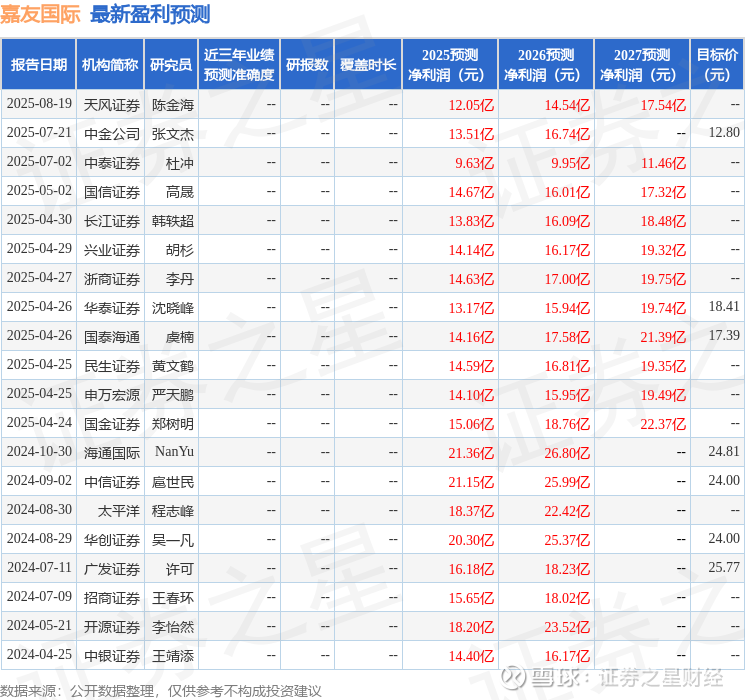Click target price 12.80
Image resolution: width=745 pixels, height=700 pixels.
tap(724, 133)
